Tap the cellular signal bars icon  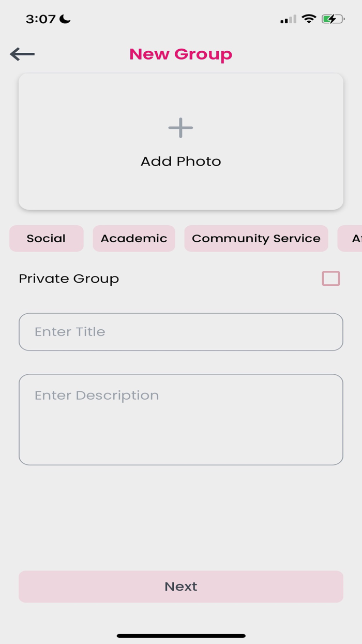(x=288, y=19)
